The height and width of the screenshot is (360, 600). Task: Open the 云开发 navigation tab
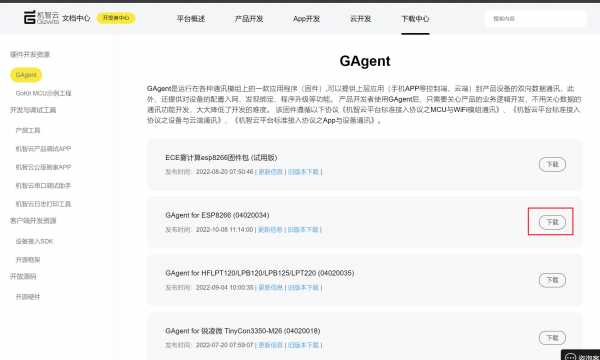(360, 18)
